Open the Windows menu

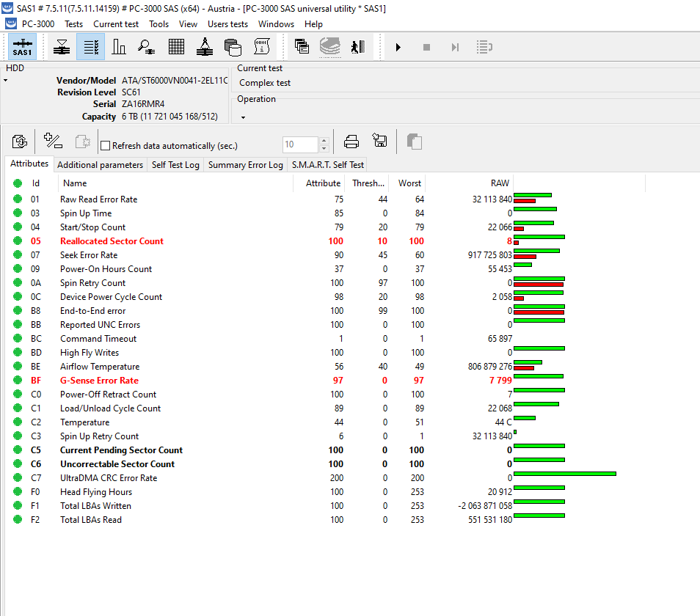coord(276,24)
